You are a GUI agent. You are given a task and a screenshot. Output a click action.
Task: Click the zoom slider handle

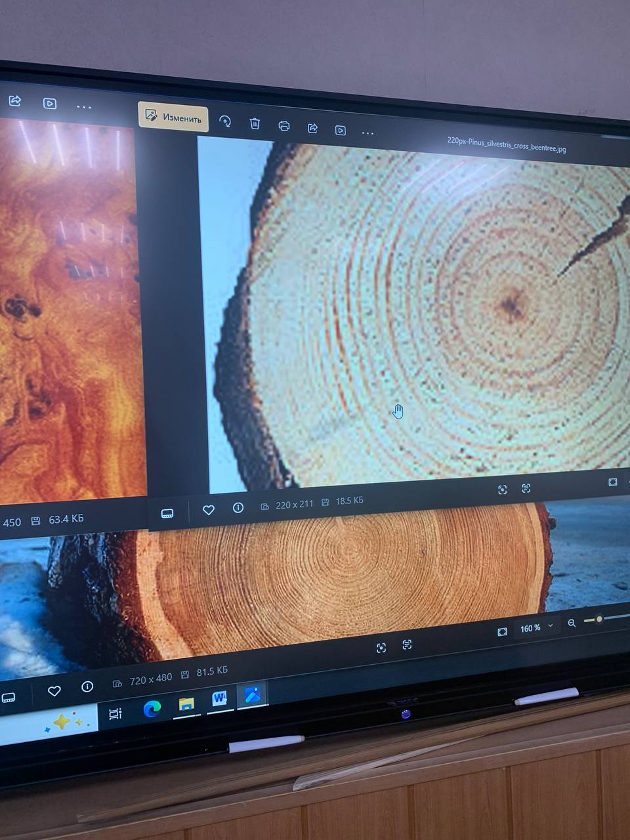pyautogui.click(x=599, y=619)
